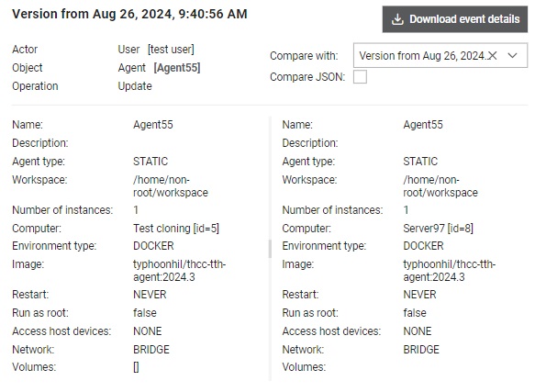Screen dimensions: 535x392
Task: Select left Computer value Test cloning [id=5]
Action: click(x=176, y=228)
